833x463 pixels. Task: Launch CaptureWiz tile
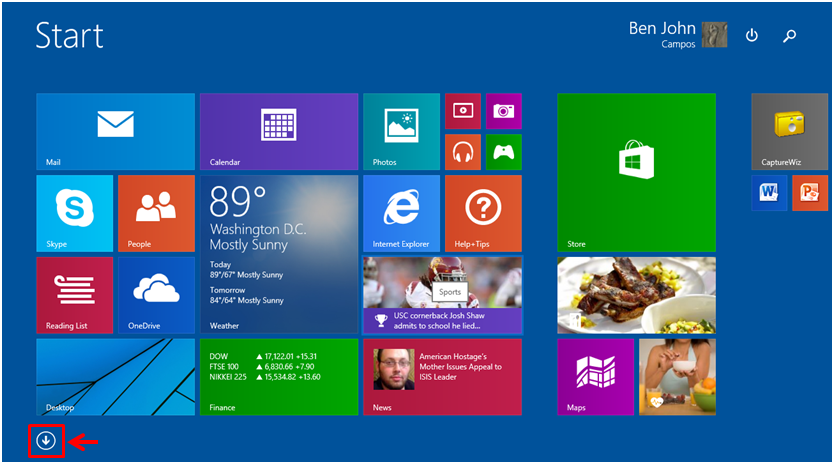click(789, 131)
